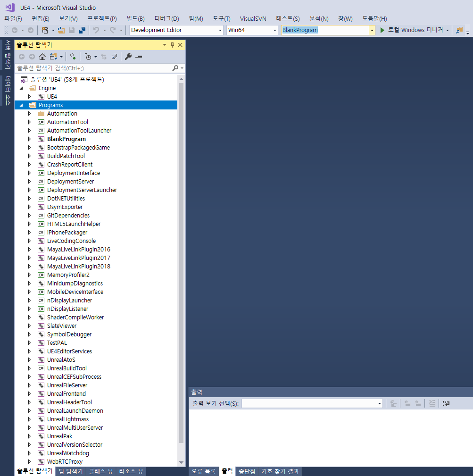Open the 데이터 소스 side tab

click(8, 91)
